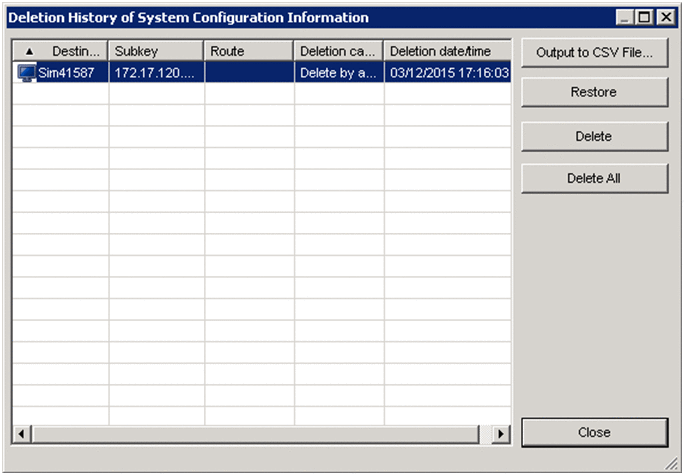Choose Delete All to clear history

[594, 178]
